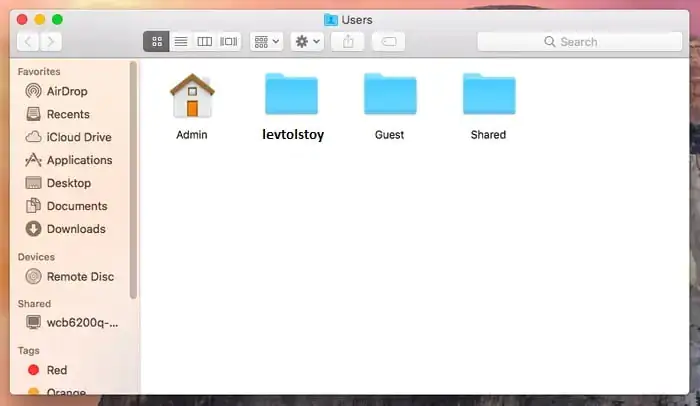The height and width of the screenshot is (406, 700).
Task: Select the Guest folder icon
Action: [390, 94]
